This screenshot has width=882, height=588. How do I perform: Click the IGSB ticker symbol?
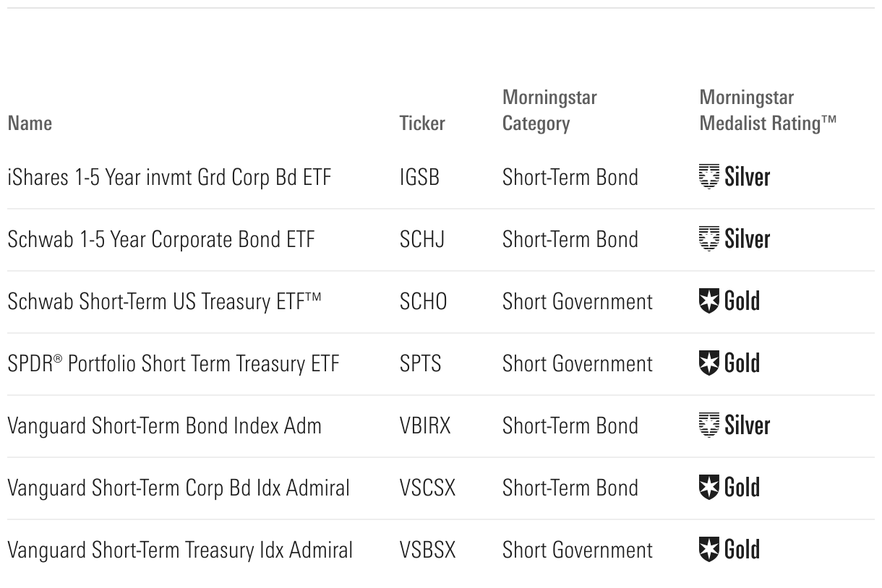pyautogui.click(x=419, y=178)
